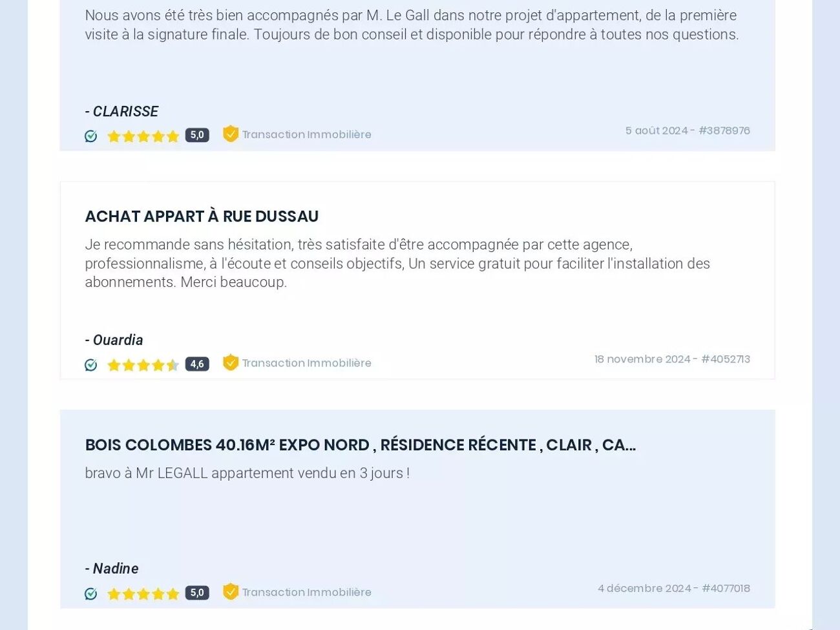The image size is (840, 630).
Task: Click the shield badge in Nadine's review
Action: [231, 591]
